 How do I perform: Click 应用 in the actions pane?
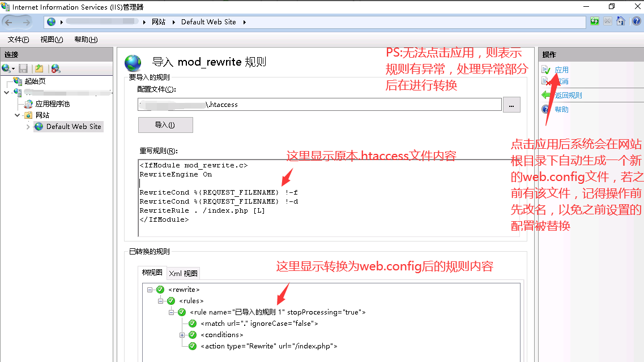click(561, 70)
